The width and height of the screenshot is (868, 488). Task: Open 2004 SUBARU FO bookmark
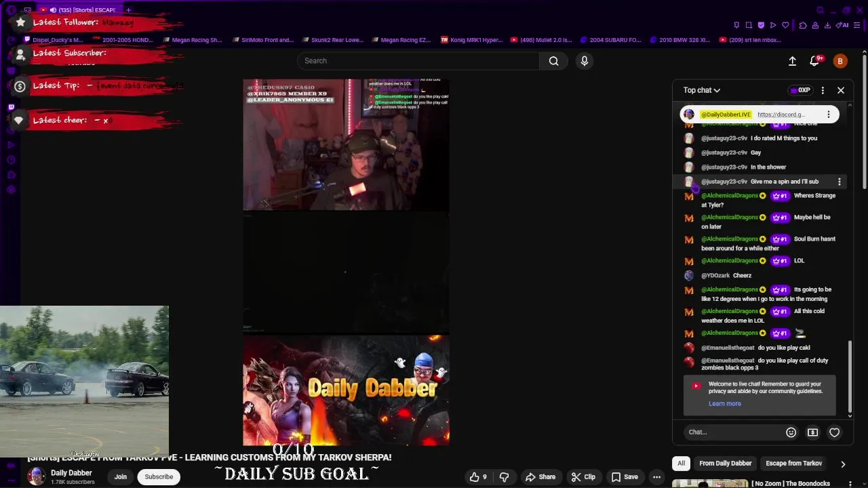610,40
